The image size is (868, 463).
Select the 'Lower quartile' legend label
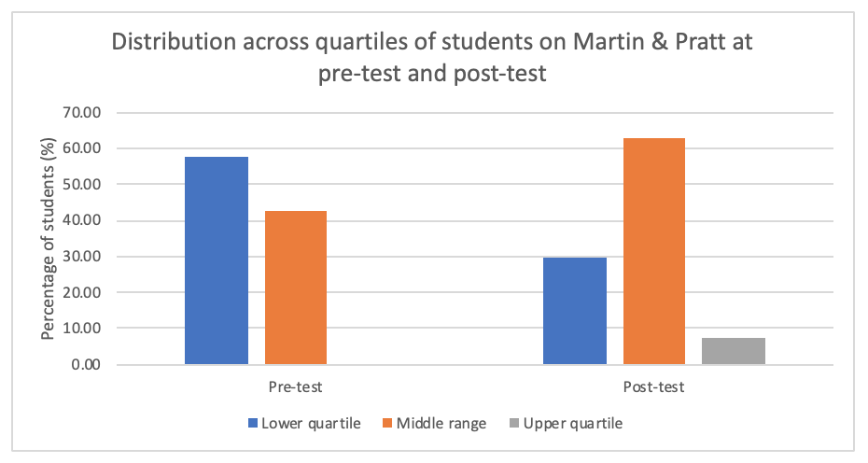click(x=313, y=424)
